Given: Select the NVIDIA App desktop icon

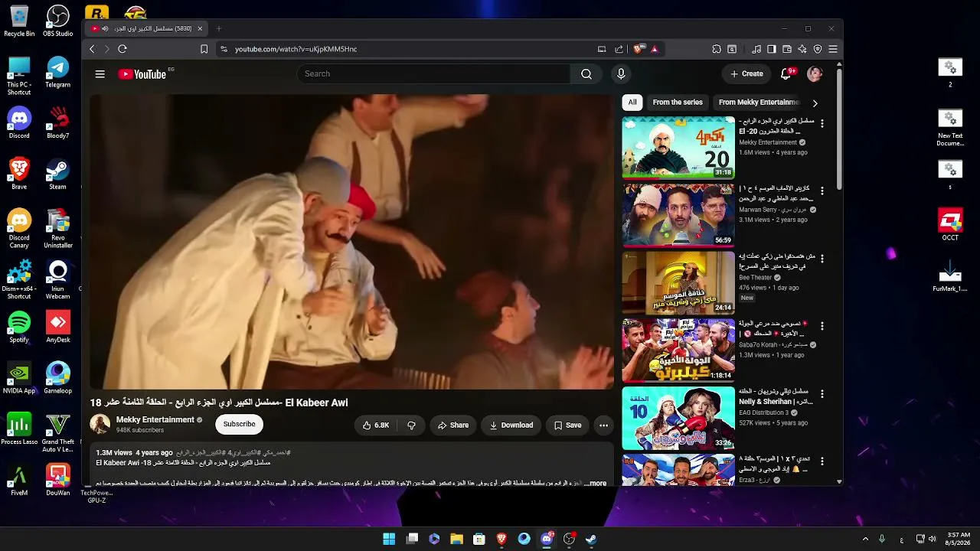Looking at the screenshot, I should coord(19,378).
